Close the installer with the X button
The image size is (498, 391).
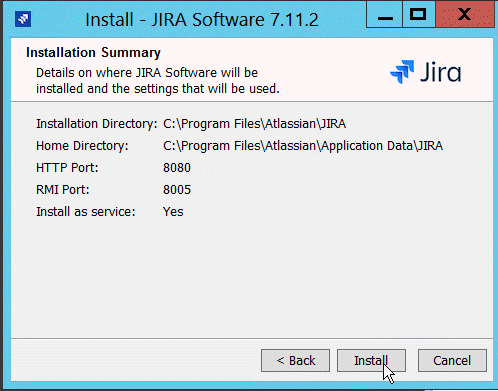coord(465,14)
